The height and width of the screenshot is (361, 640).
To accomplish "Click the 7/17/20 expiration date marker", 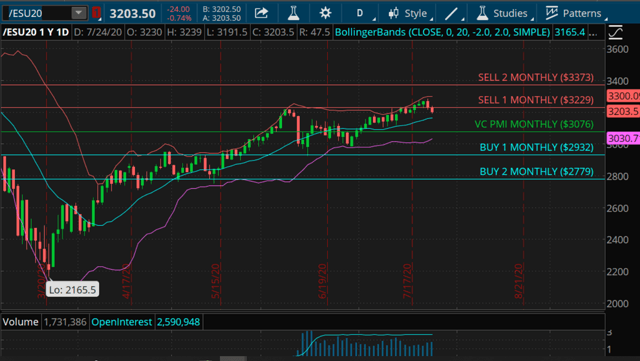I will pos(408,281).
